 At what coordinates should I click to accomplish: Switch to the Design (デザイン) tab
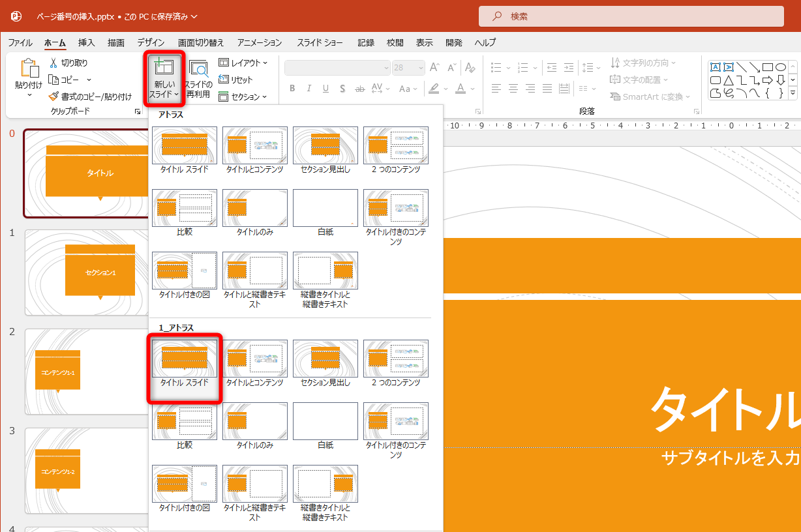point(151,42)
